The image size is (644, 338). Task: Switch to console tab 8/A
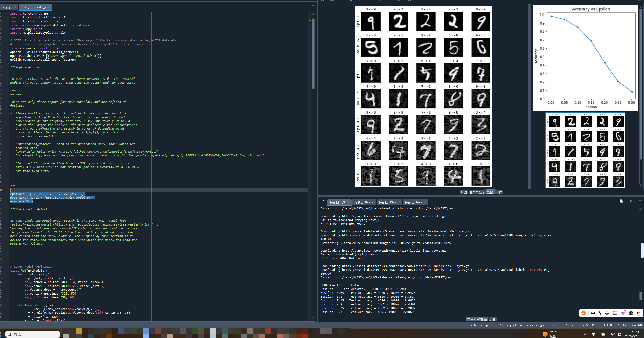[362, 202]
